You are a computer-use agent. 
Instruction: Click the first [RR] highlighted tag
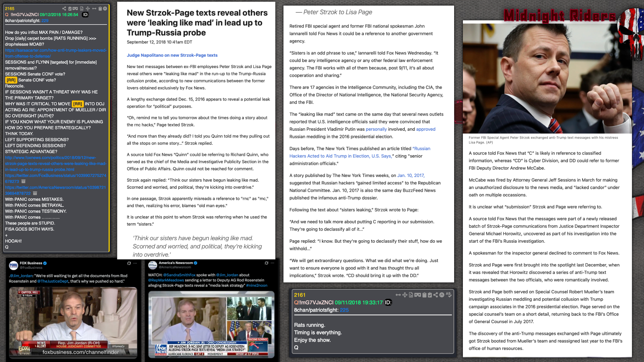point(11,80)
